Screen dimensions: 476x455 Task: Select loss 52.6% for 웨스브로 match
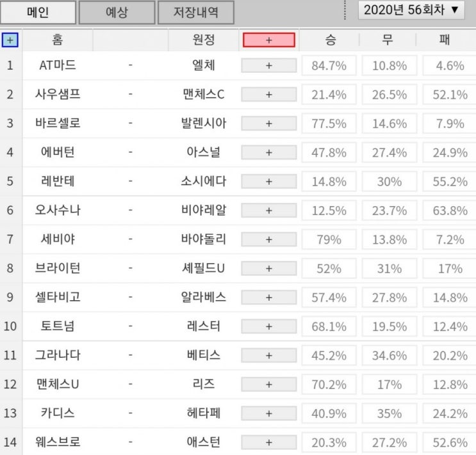pyautogui.click(x=450, y=443)
